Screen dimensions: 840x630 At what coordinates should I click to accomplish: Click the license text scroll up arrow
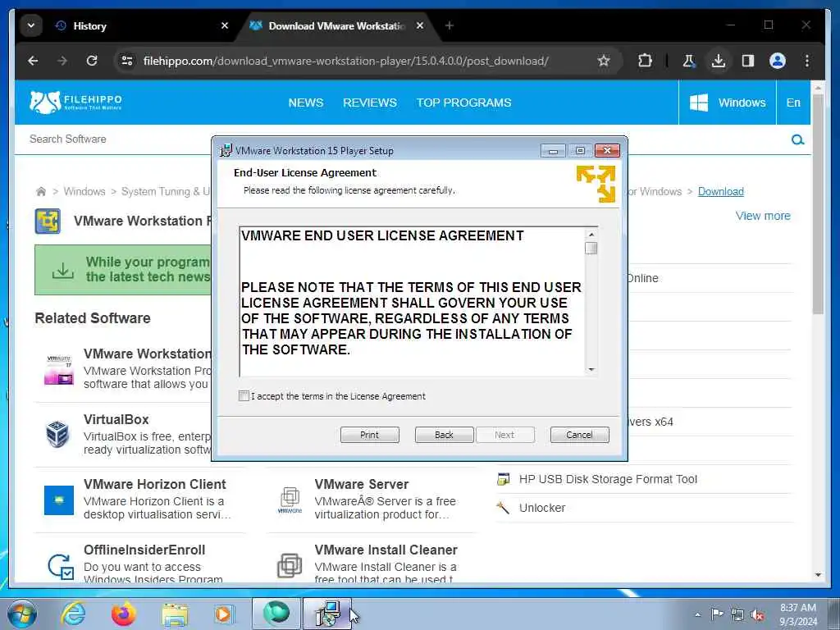pyautogui.click(x=591, y=235)
